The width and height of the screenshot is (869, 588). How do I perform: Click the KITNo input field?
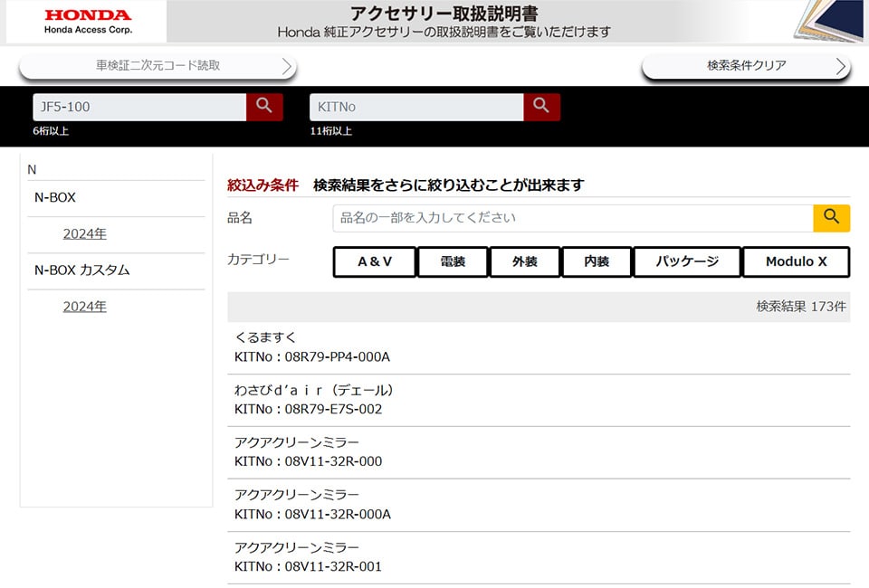click(x=416, y=107)
